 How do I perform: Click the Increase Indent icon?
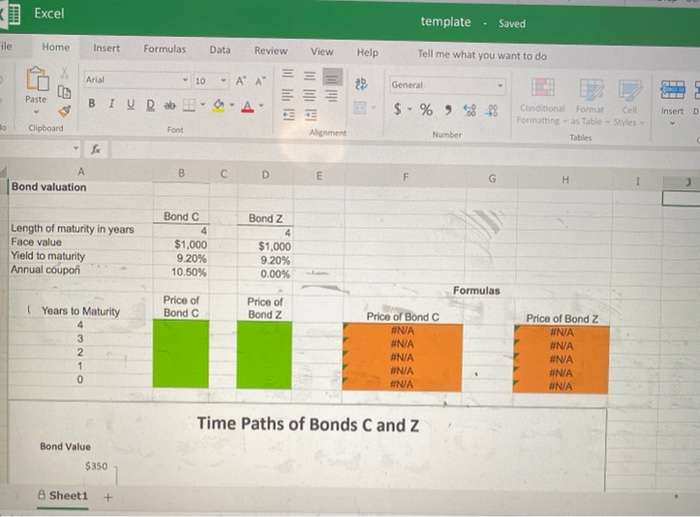click(x=310, y=115)
